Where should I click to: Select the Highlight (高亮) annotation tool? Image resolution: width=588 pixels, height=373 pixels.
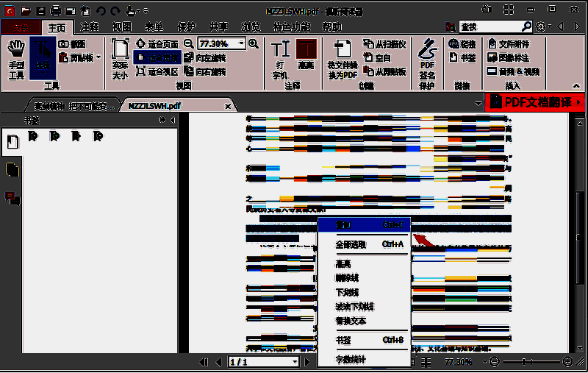306,54
